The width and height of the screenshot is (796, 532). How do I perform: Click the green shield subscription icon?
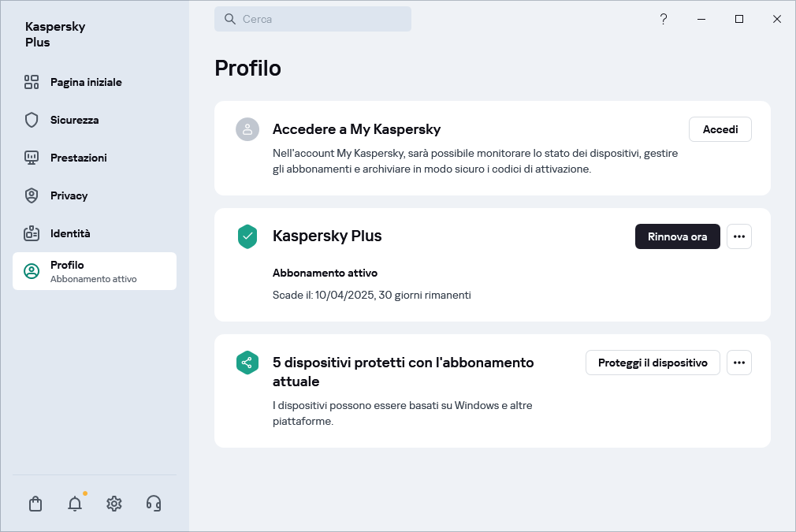[247, 236]
